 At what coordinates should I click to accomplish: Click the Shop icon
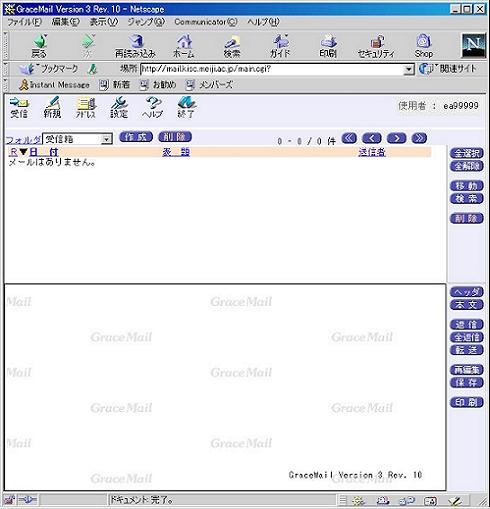click(423, 46)
